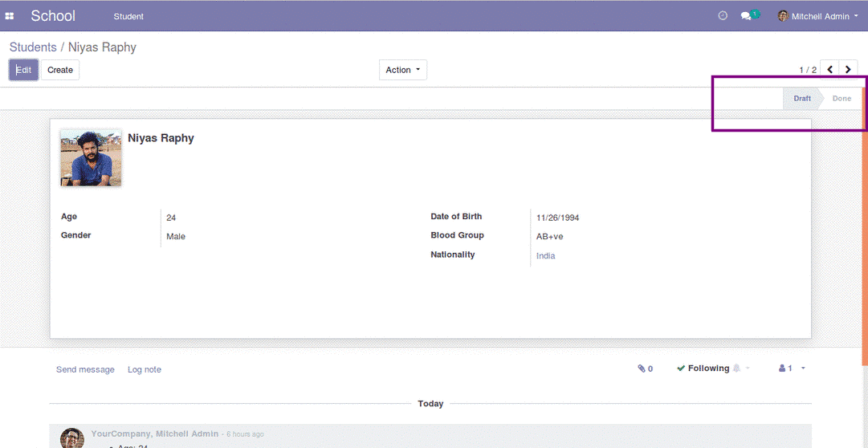Click the Niyas Raphy name heading

click(161, 138)
